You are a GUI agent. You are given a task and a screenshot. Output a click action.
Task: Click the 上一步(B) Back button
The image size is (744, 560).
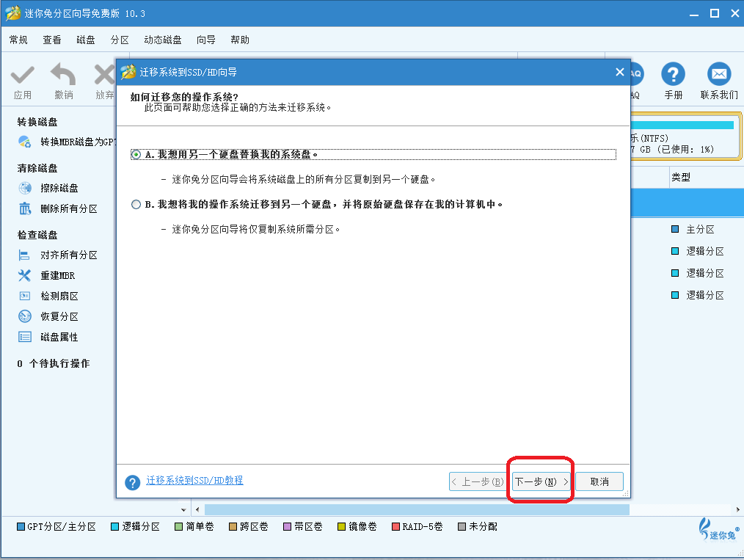pyautogui.click(x=478, y=481)
